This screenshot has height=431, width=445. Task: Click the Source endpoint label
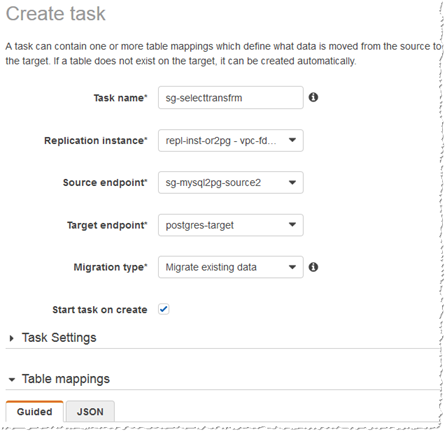[105, 183]
